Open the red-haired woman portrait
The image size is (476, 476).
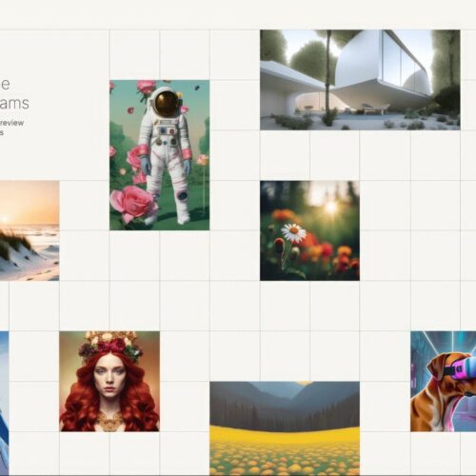coord(109,382)
